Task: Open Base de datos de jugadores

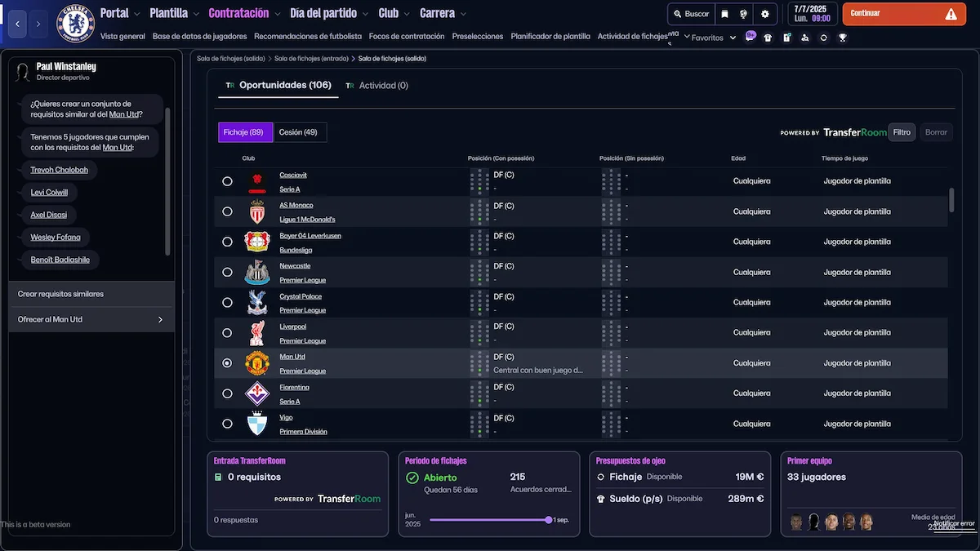Action: [x=199, y=37]
